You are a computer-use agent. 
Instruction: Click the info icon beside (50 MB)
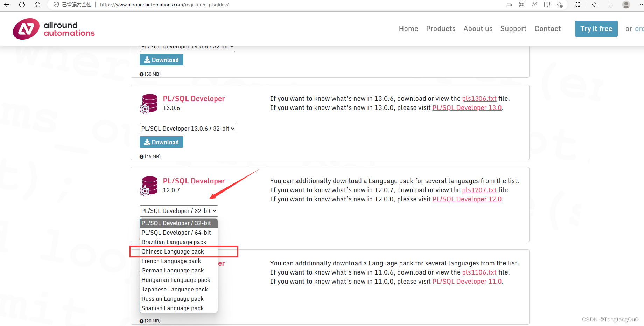tap(141, 74)
